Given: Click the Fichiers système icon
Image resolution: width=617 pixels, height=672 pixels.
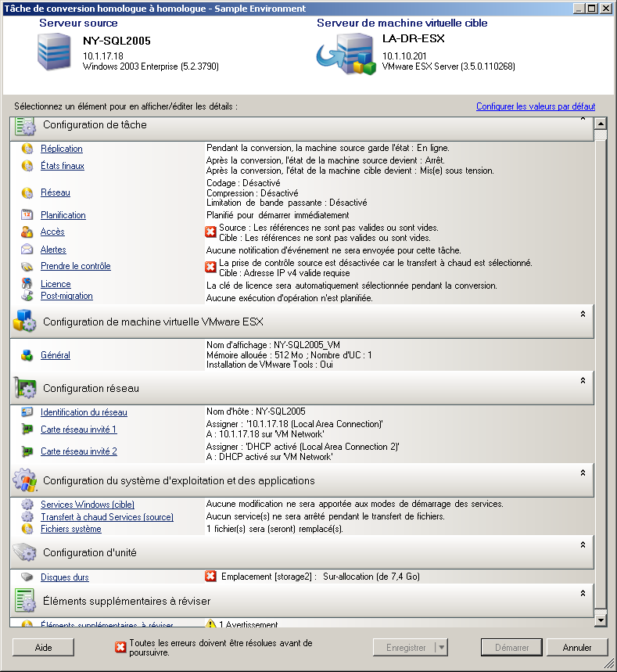Looking at the screenshot, I should pyautogui.click(x=27, y=529).
